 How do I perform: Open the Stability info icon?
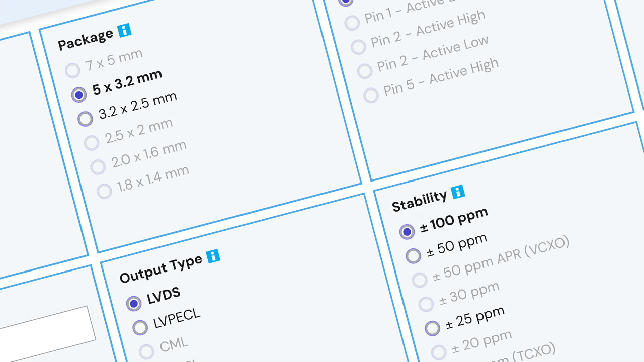tap(457, 192)
